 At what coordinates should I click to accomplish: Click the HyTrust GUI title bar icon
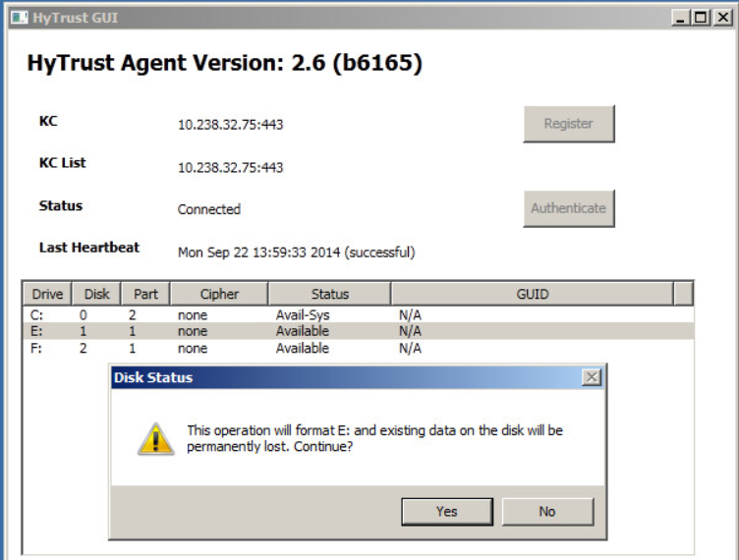pyautogui.click(x=20, y=18)
